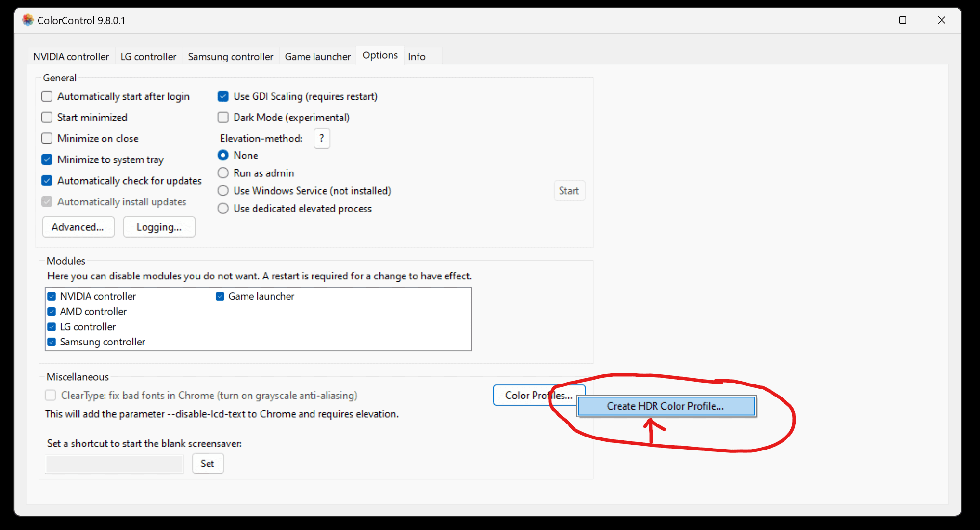
Task: Select the None elevation method
Action: [223, 155]
